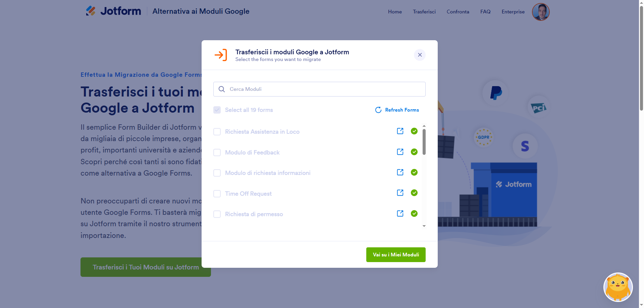Open the Trasferisci navigation item
The image size is (644, 308).
(x=424, y=12)
